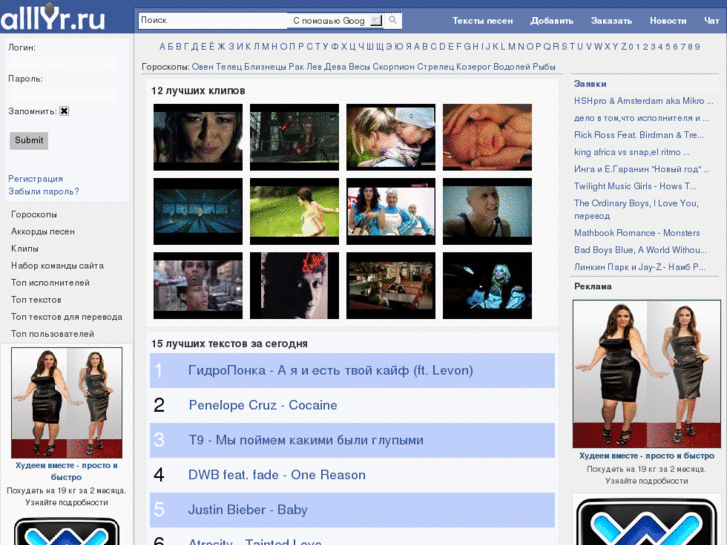Open request Линкин Парк и Jay-Z

(x=640, y=267)
